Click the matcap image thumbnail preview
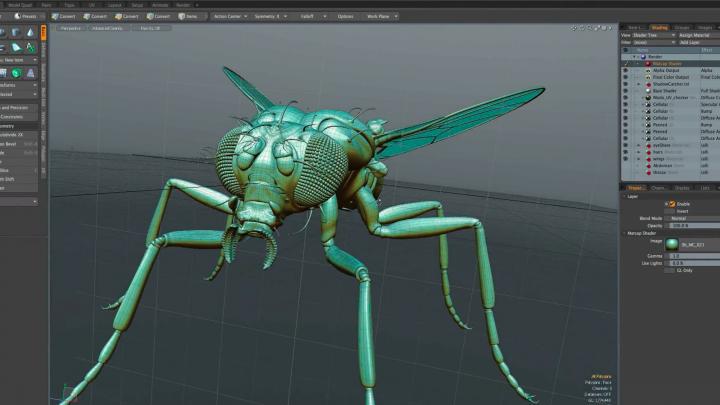Viewport: 720px width, 405px height. 673,244
